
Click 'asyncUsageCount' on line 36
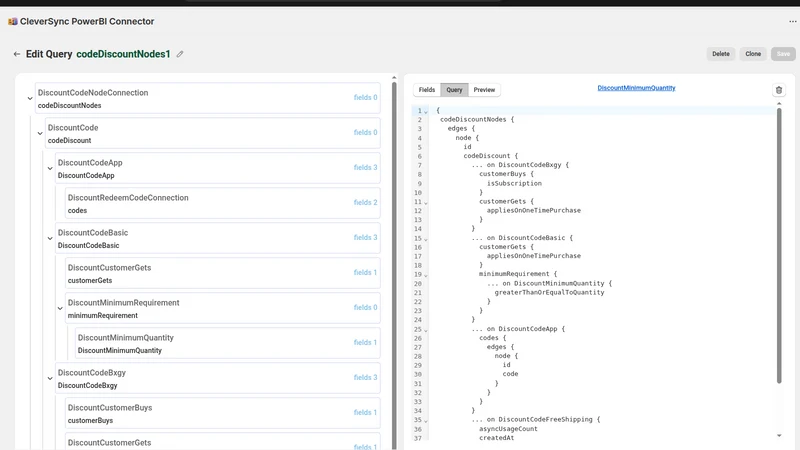(508, 429)
